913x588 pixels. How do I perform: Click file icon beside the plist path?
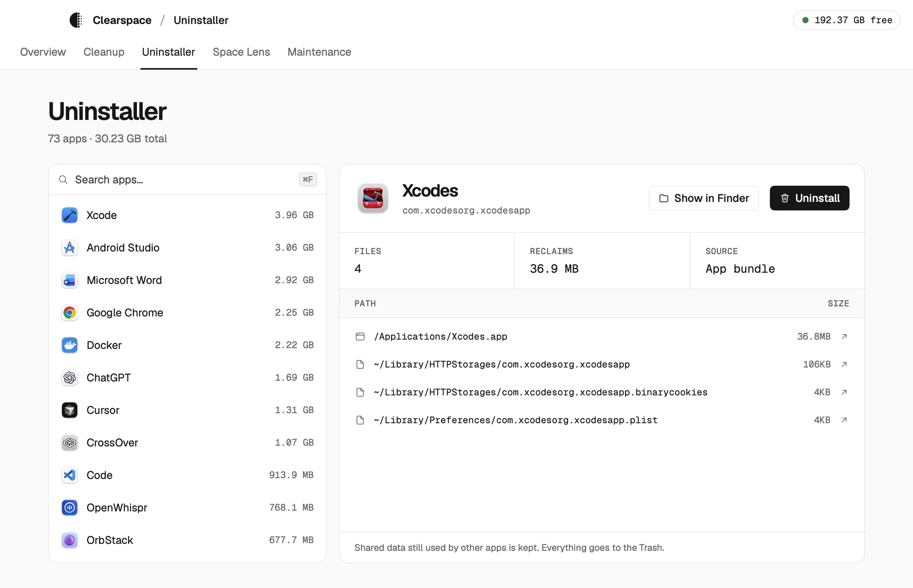(360, 420)
